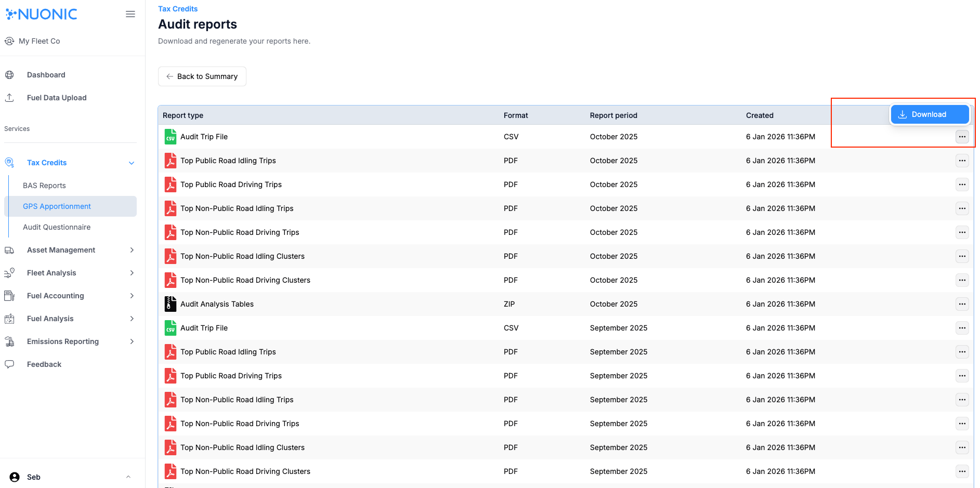
Task: Open more options for September Audit Trip File
Action: click(962, 328)
